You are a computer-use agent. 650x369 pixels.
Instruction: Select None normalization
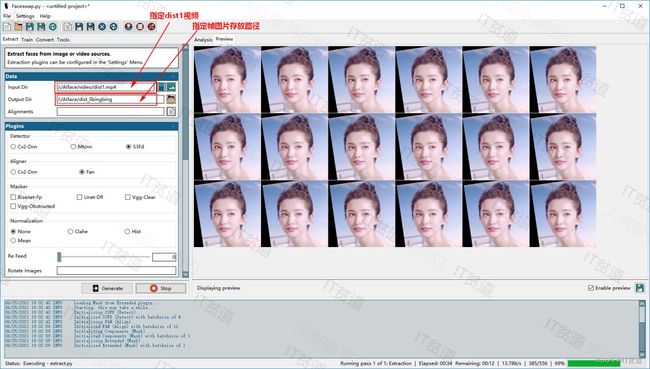pyautogui.click(x=21, y=231)
